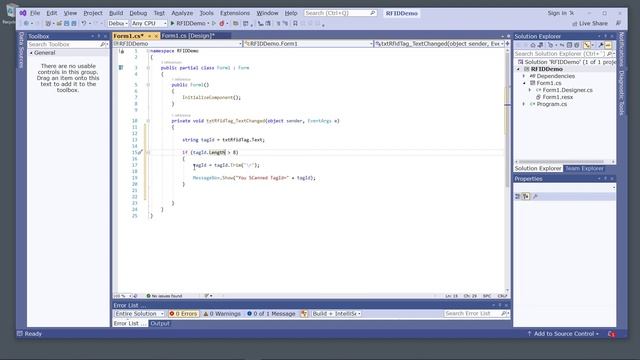Select Form1.resx in Solution Explorer
This screenshot has width=640, height=360.
coord(557,97)
